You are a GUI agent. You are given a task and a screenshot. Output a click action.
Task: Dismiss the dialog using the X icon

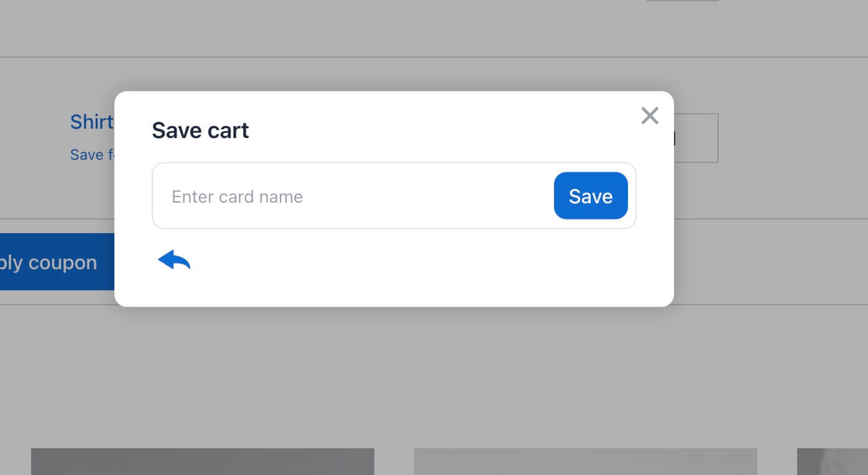point(650,116)
